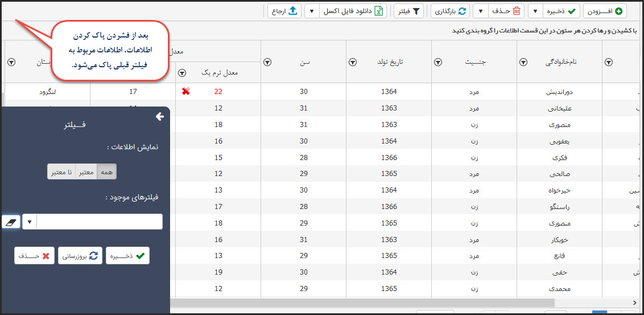Select the همه (All) display option
Viewport: 644px width, 315px height.
106,171
